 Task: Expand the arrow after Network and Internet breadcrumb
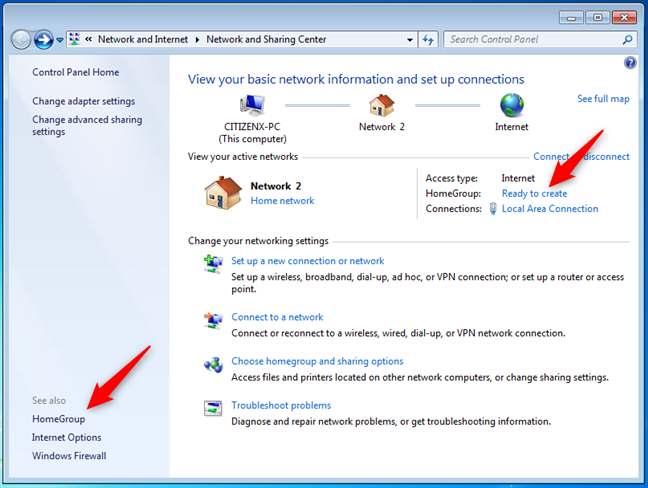pos(197,40)
